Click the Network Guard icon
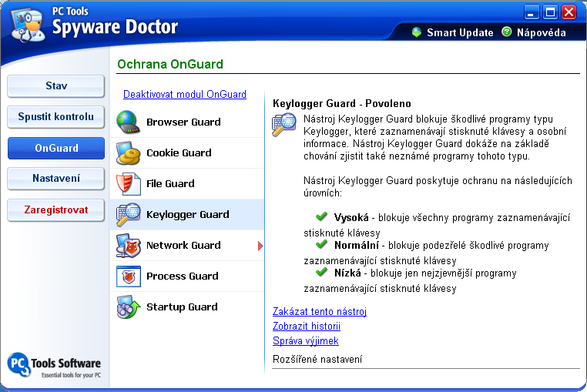This screenshot has width=587, height=392. pyautogui.click(x=128, y=246)
